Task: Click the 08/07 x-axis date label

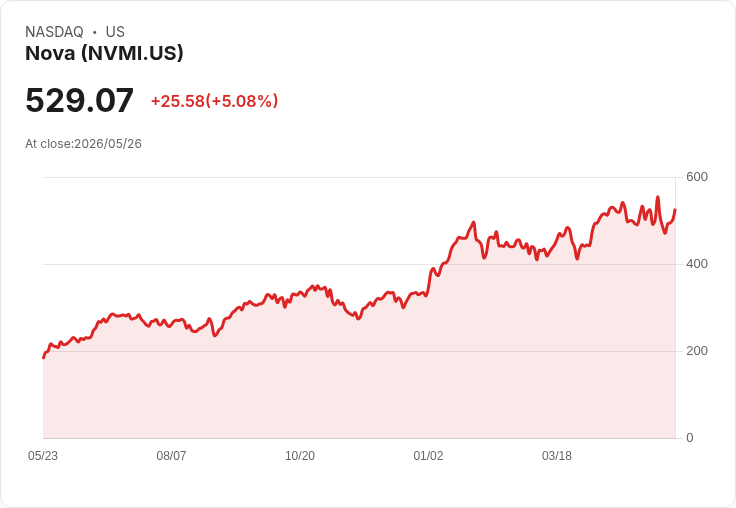Action: (x=171, y=455)
